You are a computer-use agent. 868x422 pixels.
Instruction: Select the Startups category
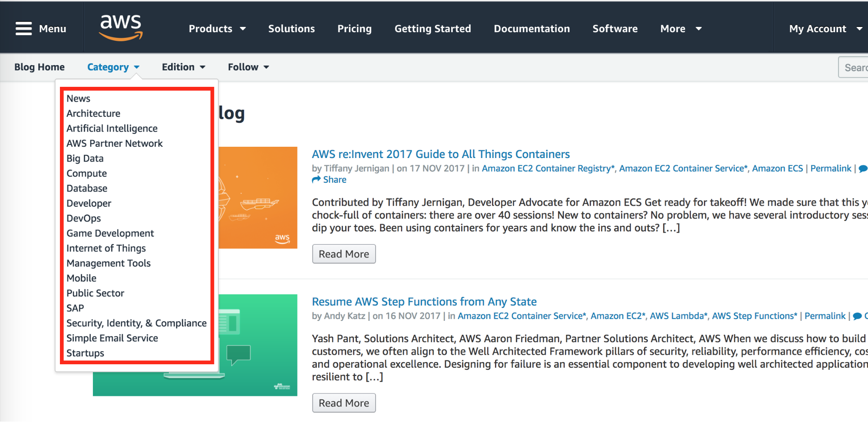(85, 353)
